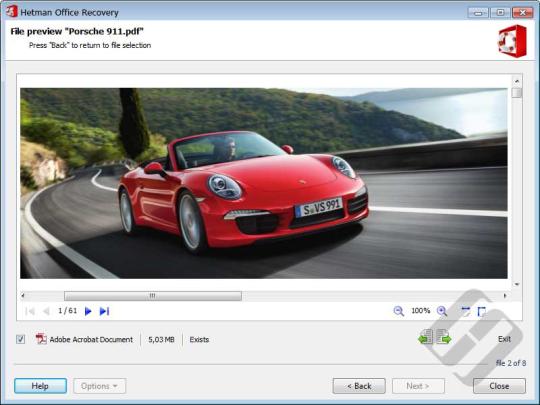Fit whole page in preview
Image resolution: width=540 pixels, height=405 pixels.
pos(482,311)
